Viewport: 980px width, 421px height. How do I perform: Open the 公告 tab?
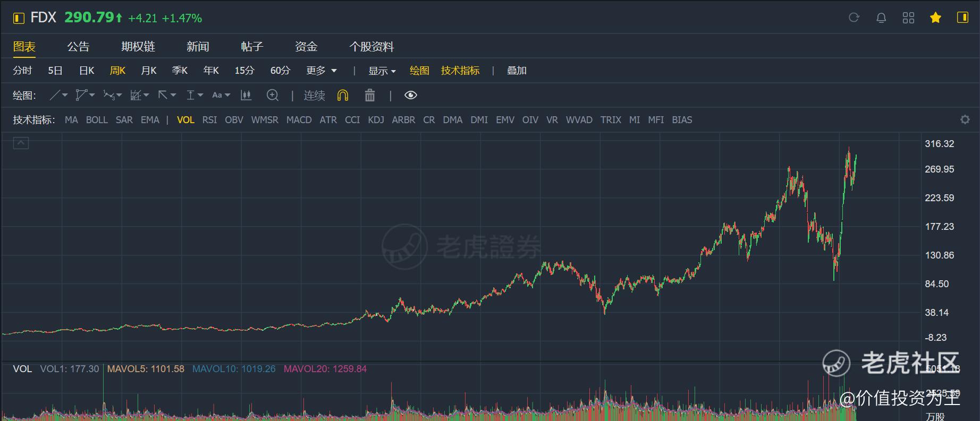pyautogui.click(x=78, y=47)
